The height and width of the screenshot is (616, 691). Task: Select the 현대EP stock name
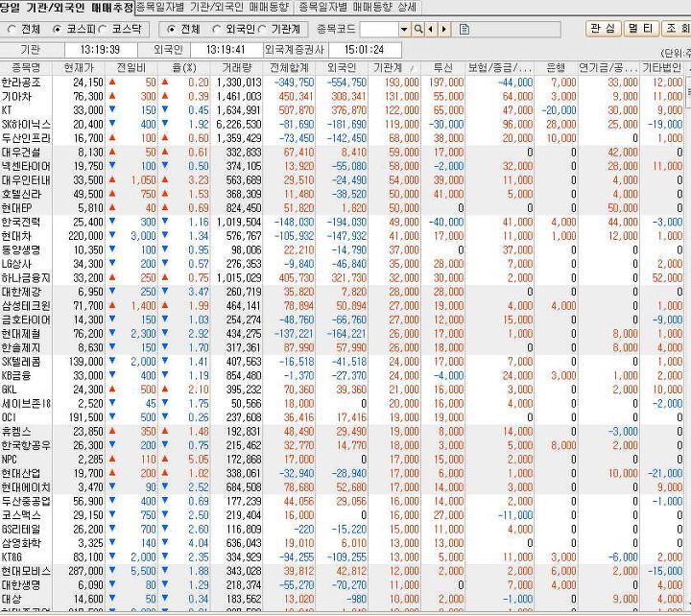click(x=16, y=208)
